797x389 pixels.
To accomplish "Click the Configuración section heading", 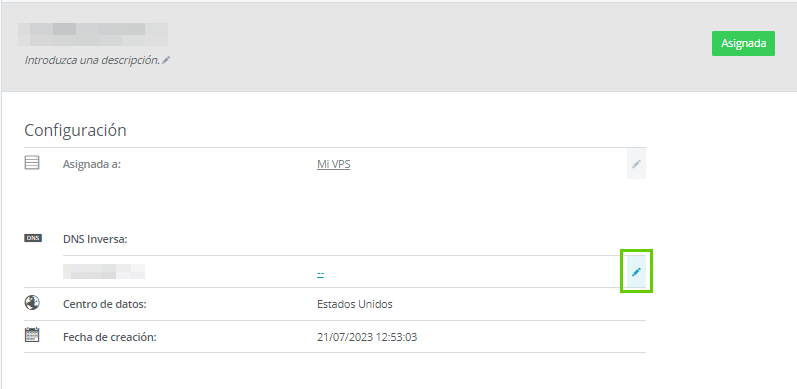I will tap(75, 131).
